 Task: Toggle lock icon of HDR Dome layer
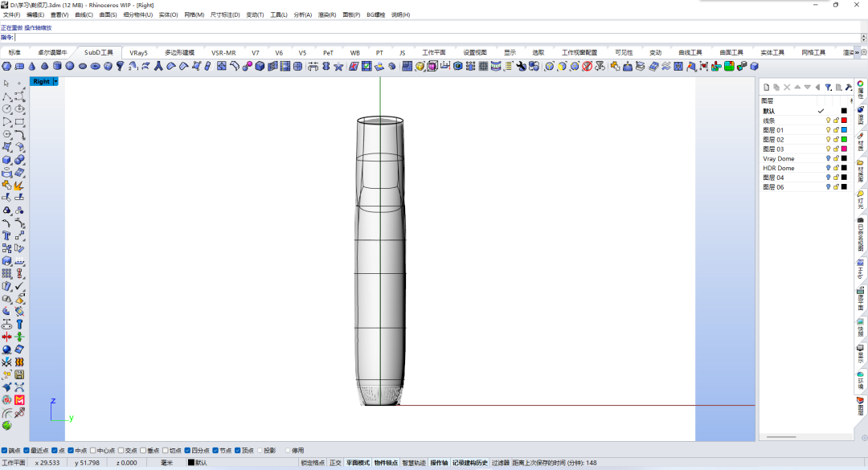(836, 168)
